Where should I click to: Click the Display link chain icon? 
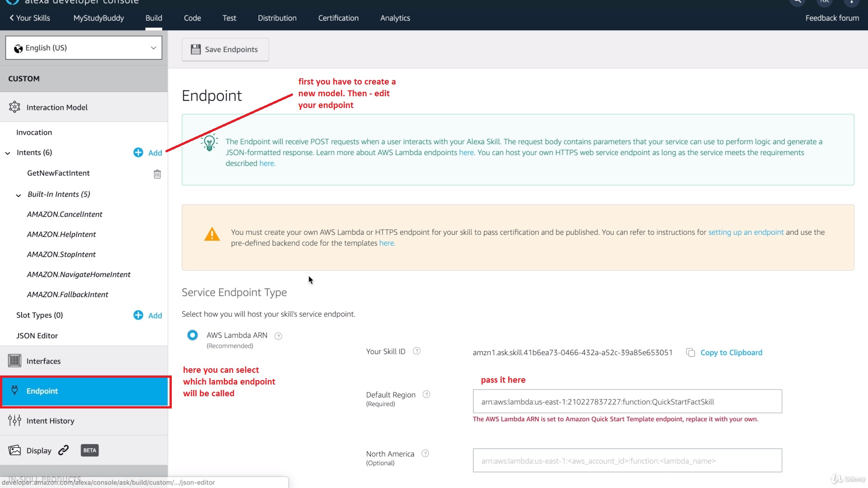point(64,450)
